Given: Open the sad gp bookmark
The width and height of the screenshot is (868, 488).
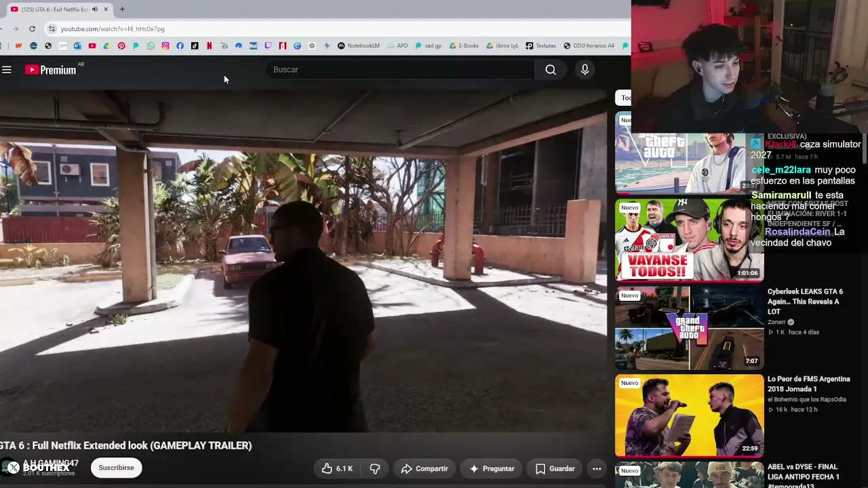Looking at the screenshot, I should 429,45.
